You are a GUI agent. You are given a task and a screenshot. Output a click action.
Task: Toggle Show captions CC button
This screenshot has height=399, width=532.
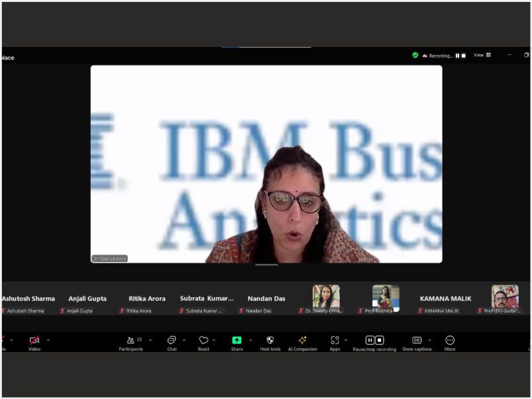(417, 341)
